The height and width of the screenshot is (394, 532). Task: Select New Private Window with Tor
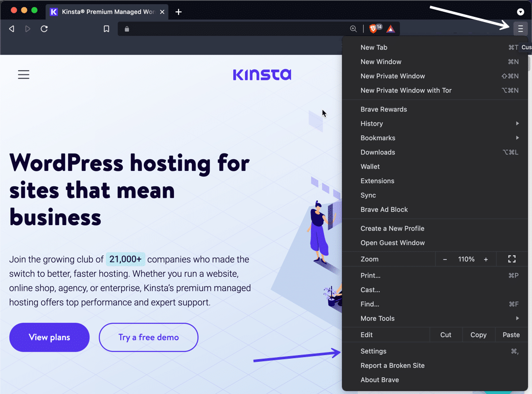click(x=406, y=90)
